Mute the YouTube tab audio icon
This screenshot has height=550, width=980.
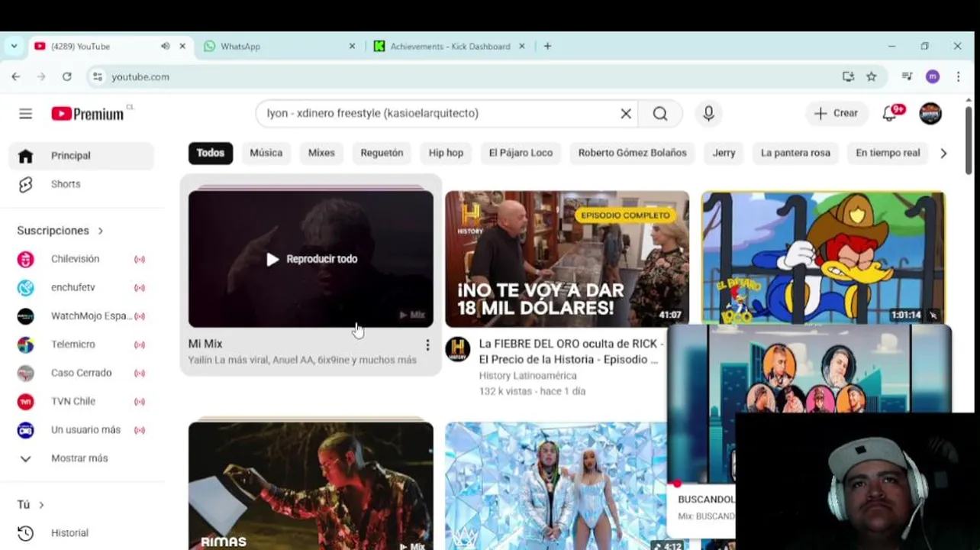click(165, 46)
